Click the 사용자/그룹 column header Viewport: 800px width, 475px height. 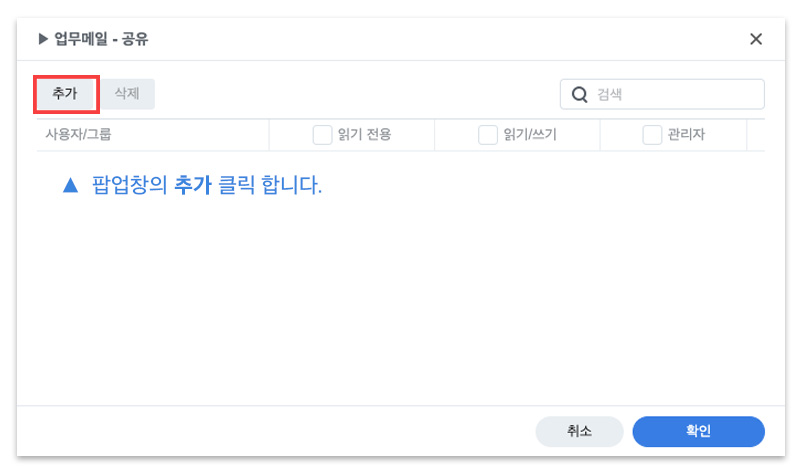(x=79, y=135)
